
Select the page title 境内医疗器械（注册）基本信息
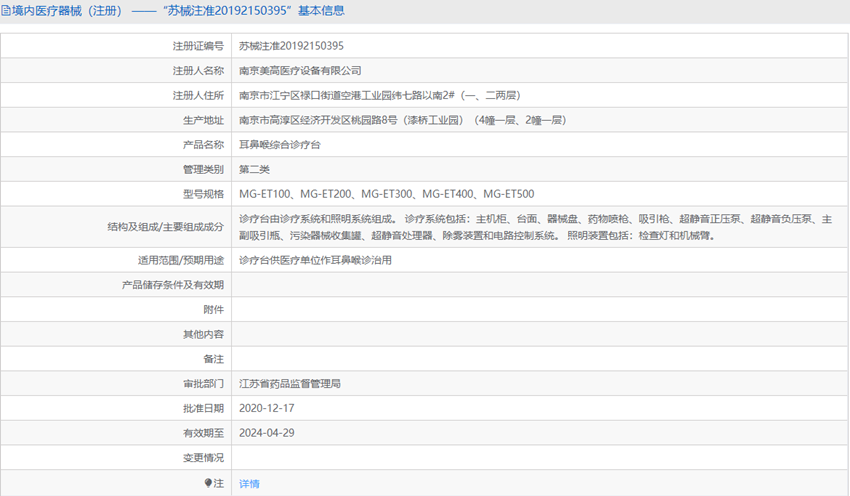pos(178,11)
